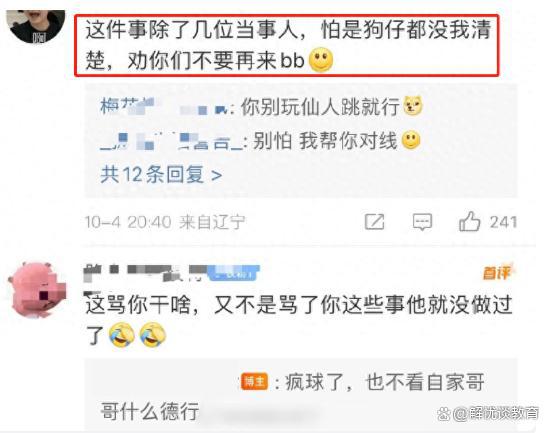
Task: Click the reply 别怕 我帮你对线
Action: point(325,141)
